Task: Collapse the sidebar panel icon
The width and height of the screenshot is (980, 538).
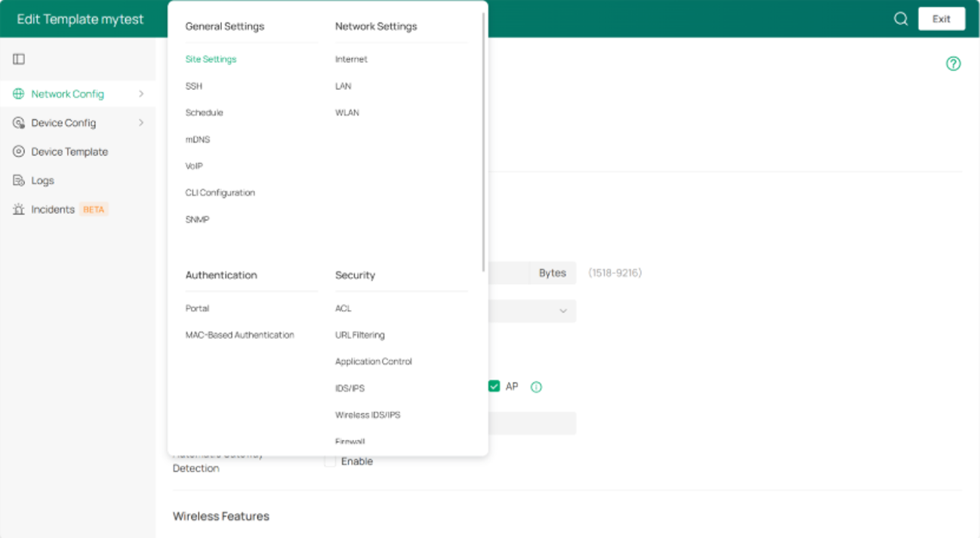Action: (x=19, y=59)
